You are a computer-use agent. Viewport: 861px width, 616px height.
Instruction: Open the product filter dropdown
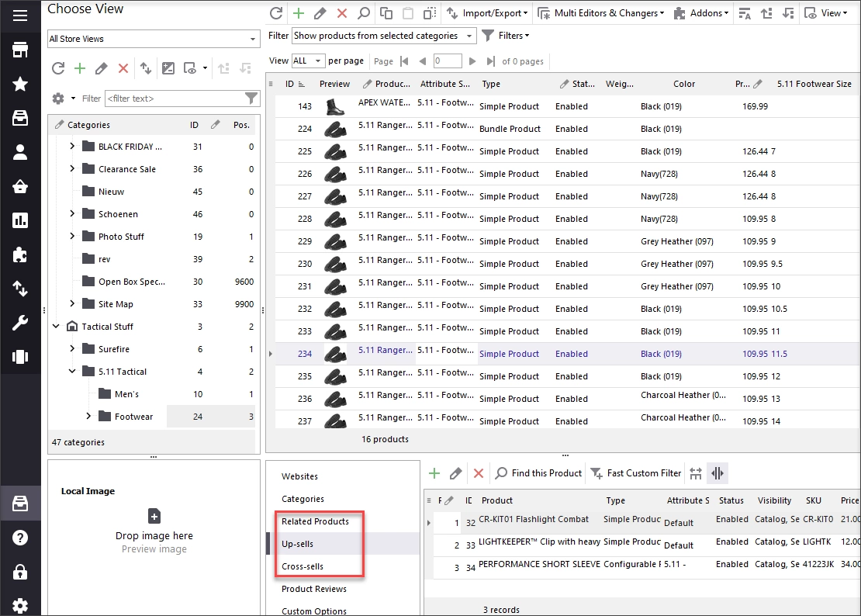coord(384,36)
